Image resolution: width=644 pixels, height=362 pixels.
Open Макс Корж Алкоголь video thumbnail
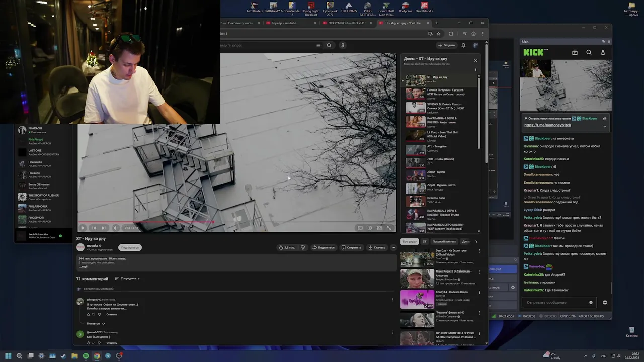pos(417,278)
